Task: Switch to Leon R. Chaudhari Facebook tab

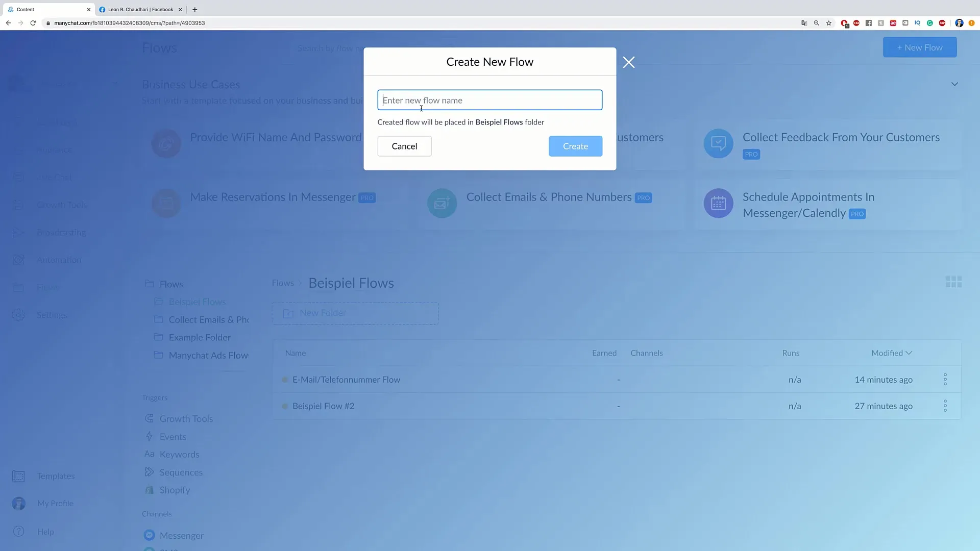Action: point(140,9)
